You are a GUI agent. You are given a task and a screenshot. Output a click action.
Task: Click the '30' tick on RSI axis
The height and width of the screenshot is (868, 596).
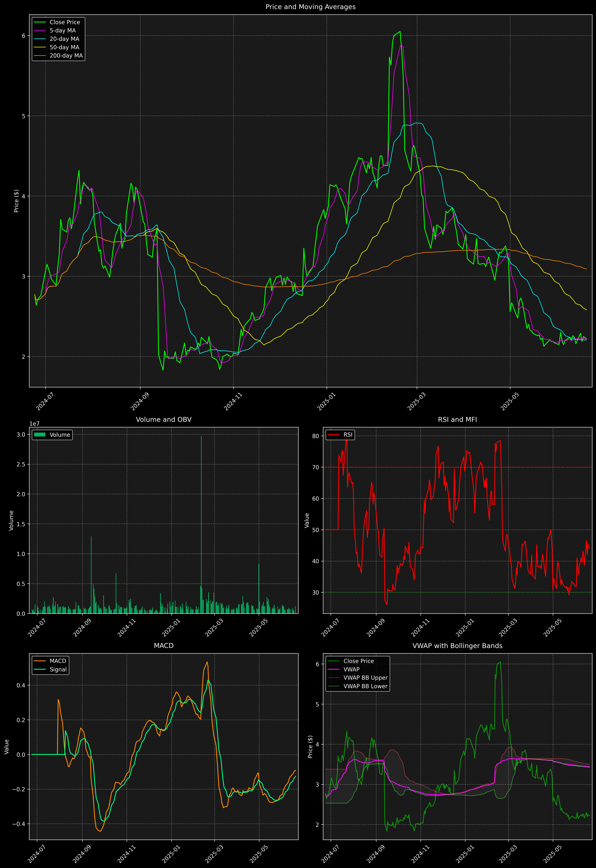[x=316, y=593]
